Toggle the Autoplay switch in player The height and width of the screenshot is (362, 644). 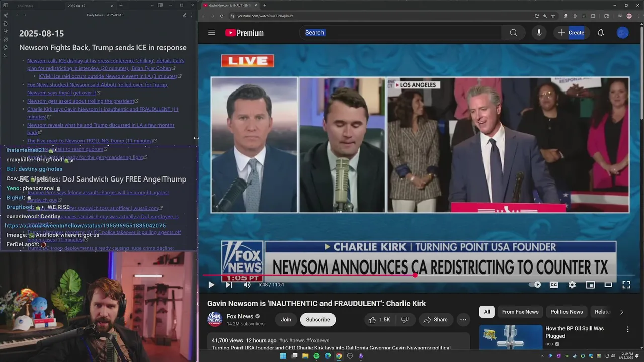point(535,285)
